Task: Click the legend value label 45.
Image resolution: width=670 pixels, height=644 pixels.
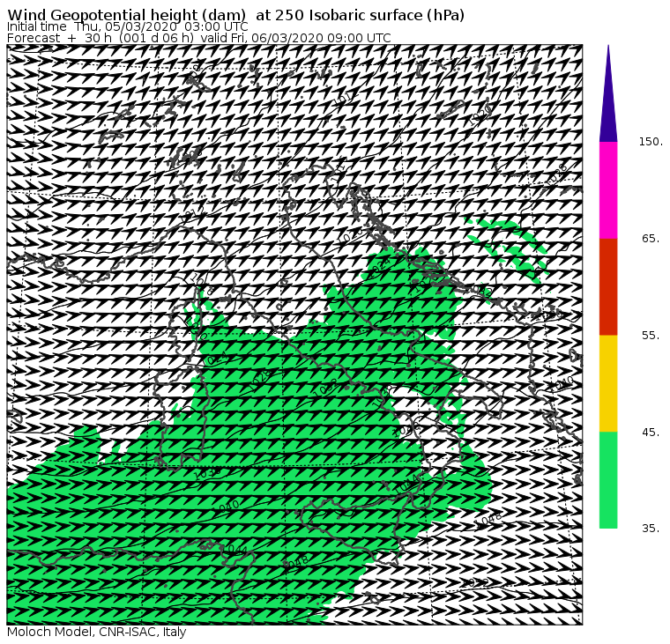Action: 651,433
